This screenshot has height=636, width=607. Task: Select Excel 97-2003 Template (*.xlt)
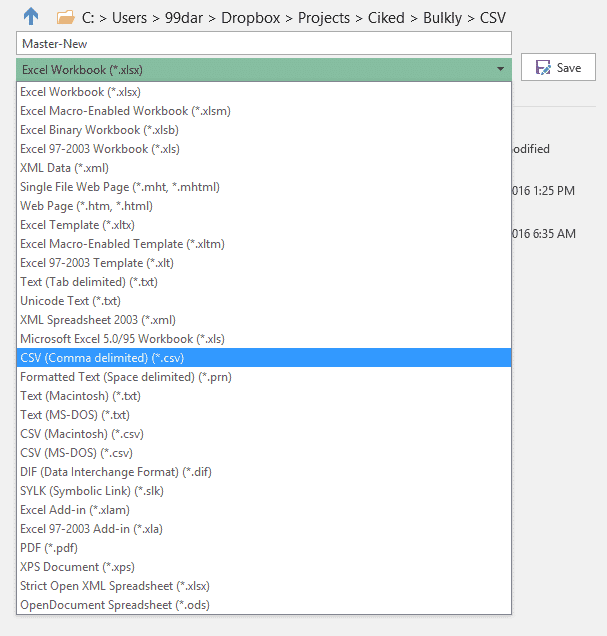pos(264,263)
